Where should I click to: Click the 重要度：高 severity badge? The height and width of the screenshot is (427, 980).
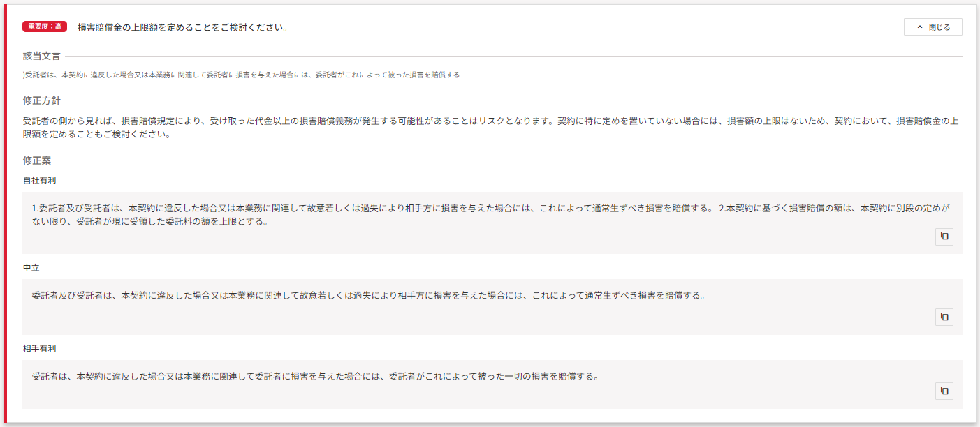coord(43,27)
